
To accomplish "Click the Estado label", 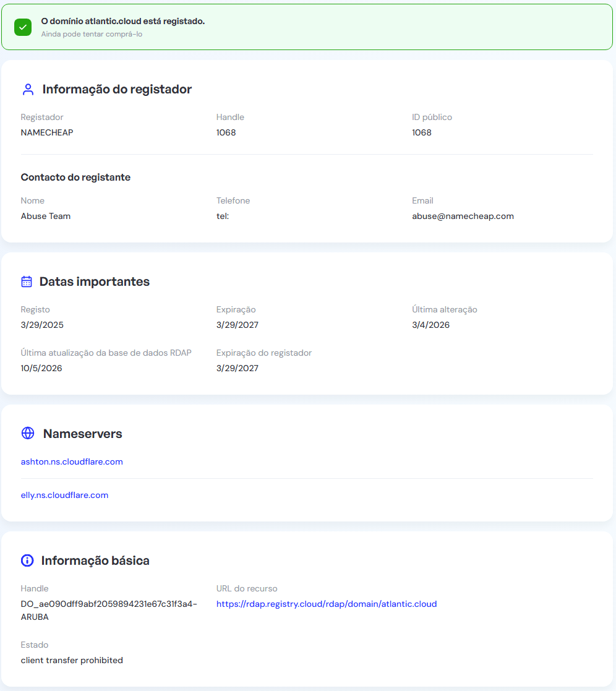I will point(35,645).
